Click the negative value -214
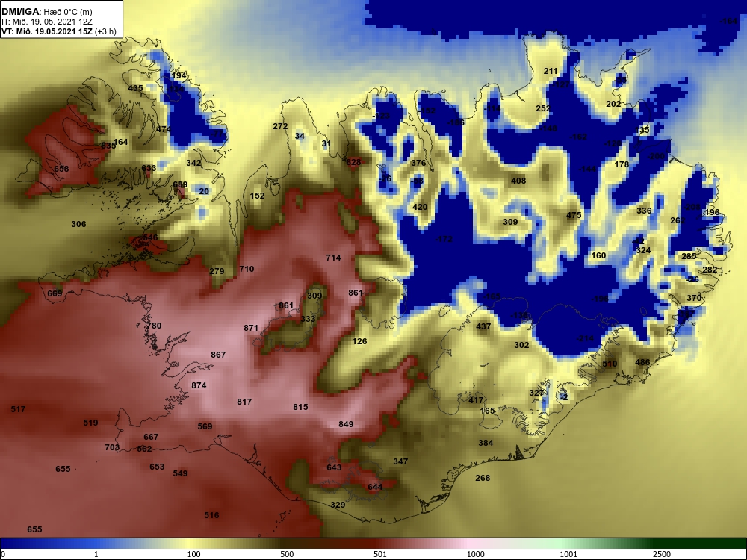The image size is (747, 560). (585, 338)
